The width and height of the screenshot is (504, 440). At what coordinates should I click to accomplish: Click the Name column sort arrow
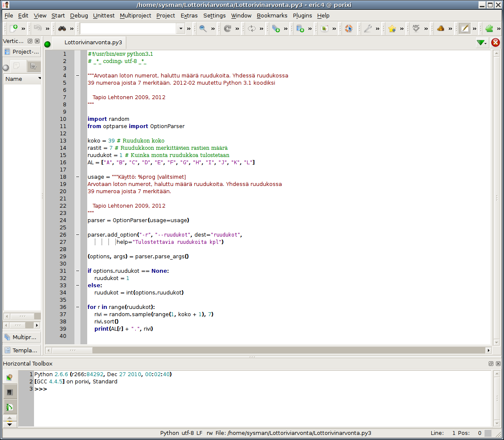[39, 78]
